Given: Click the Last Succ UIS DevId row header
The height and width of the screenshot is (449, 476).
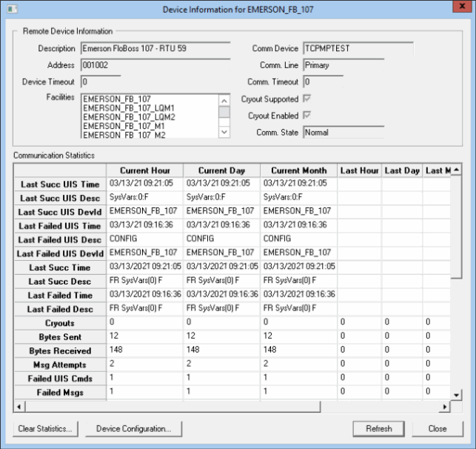Looking at the screenshot, I should pos(60,212).
